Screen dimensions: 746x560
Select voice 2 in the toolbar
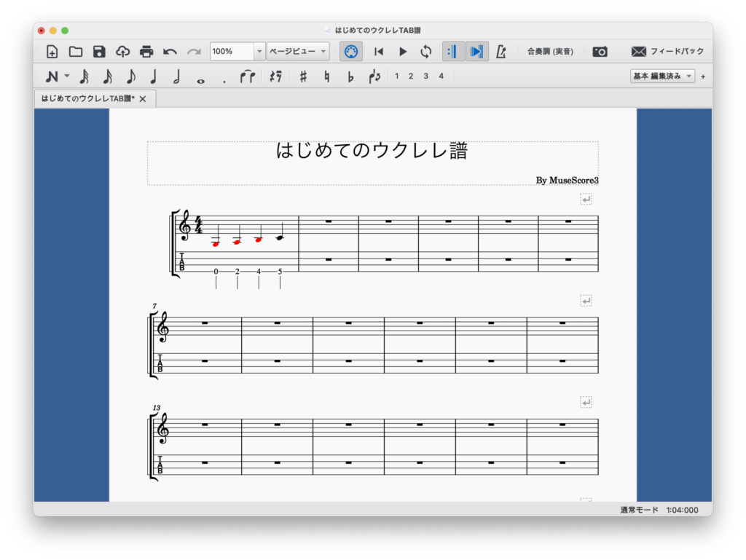411,76
